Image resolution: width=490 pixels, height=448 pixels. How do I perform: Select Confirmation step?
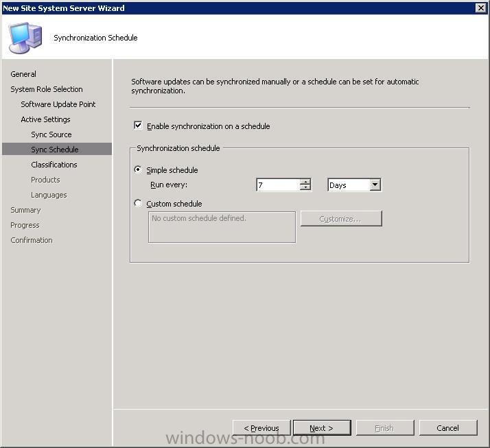click(32, 240)
